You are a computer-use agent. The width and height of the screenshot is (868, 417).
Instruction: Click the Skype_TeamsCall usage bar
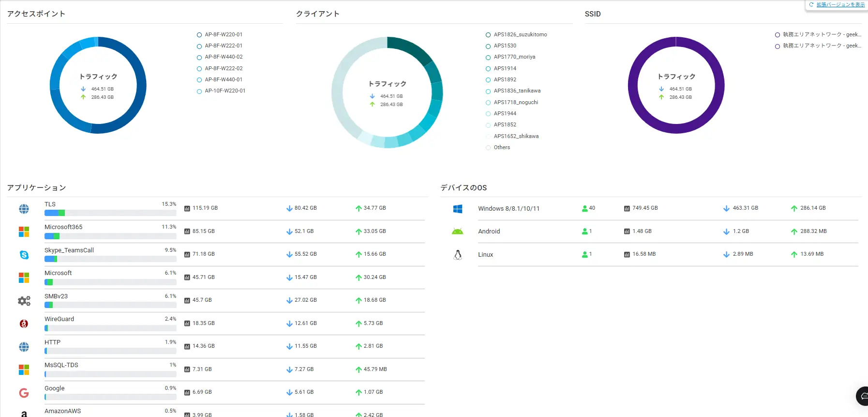coord(110,259)
